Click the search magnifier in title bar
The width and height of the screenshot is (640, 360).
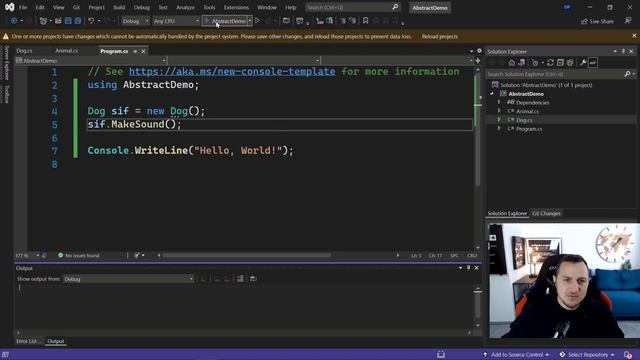pos(395,7)
